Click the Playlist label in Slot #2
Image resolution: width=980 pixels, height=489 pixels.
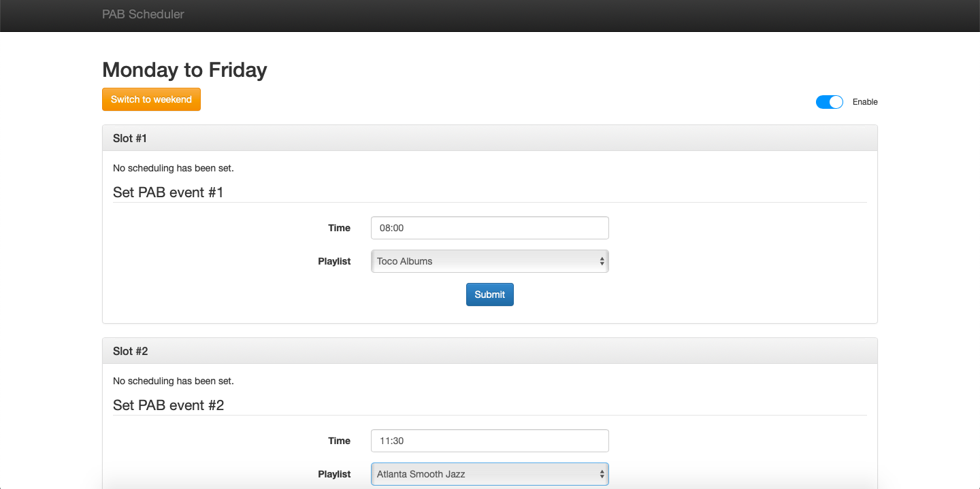click(x=334, y=474)
